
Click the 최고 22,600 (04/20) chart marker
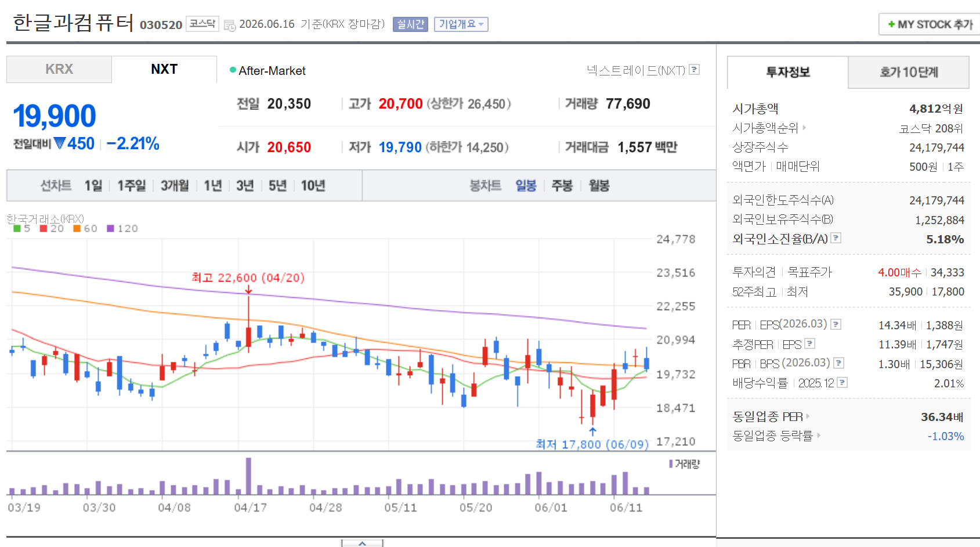point(248,278)
